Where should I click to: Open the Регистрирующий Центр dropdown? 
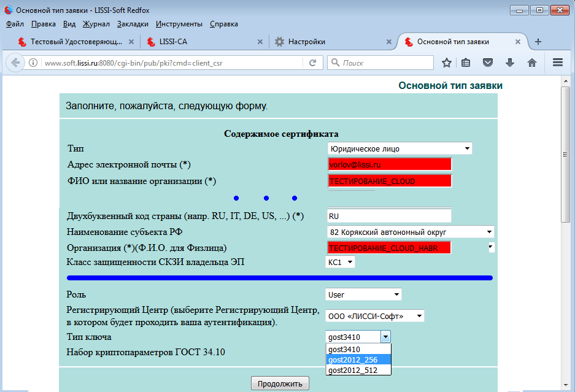[374, 316]
